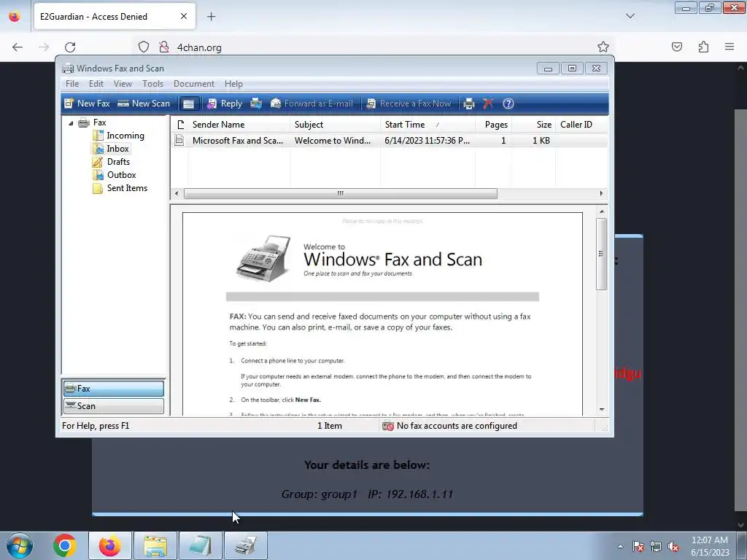Show hidden system tray icons
Viewport: 747px width, 560px height.
click(x=620, y=546)
